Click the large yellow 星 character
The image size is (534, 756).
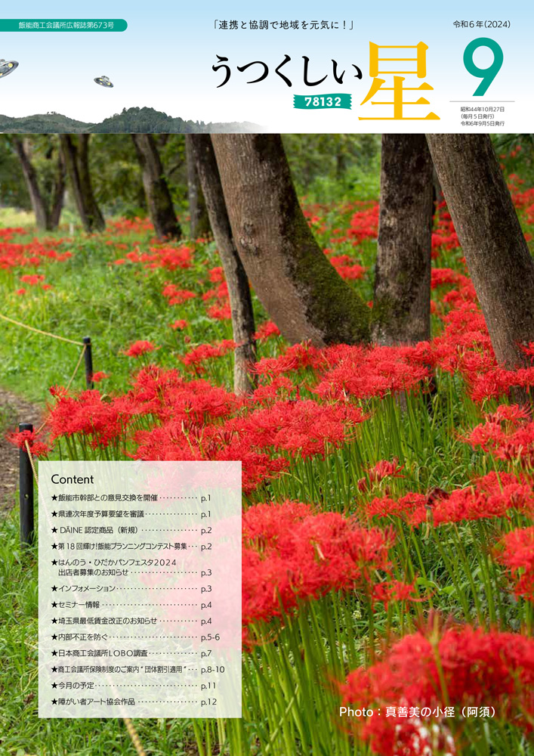[399, 82]
